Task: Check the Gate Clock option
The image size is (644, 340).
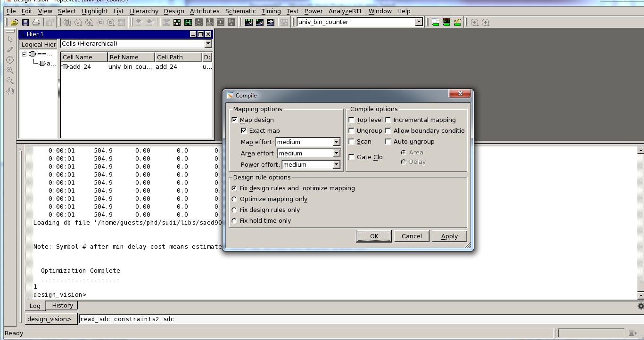Action: [351, 157]
